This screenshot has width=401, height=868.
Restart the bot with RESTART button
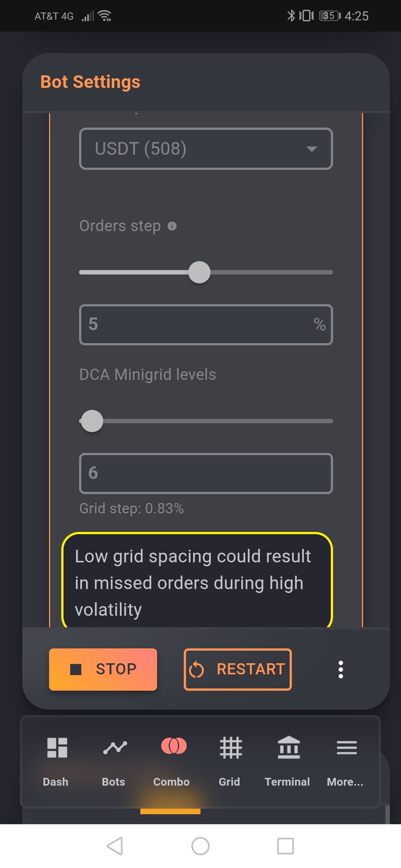click(238, 670)
